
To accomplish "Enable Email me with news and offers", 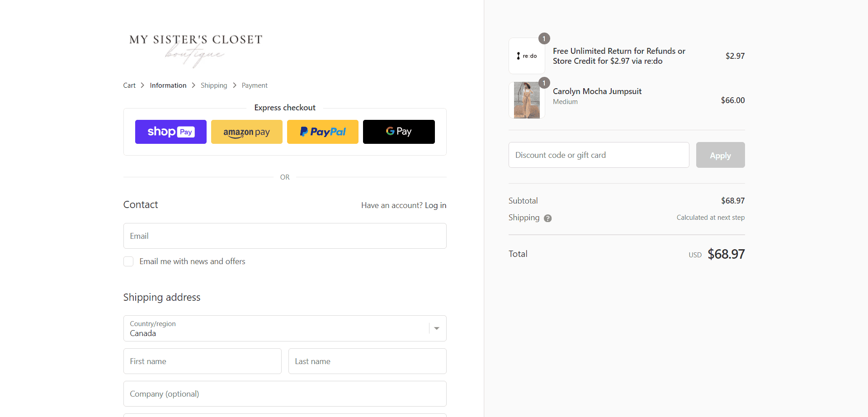I will 128,261.
